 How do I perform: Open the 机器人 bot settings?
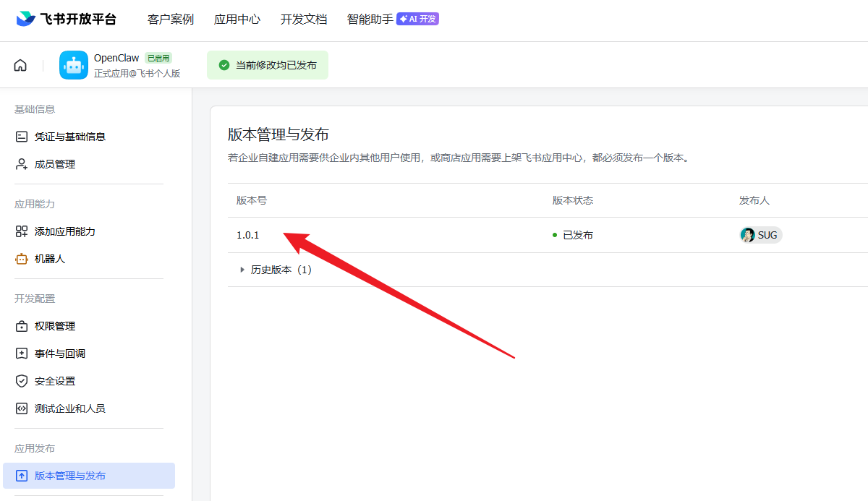coord(49,259)
